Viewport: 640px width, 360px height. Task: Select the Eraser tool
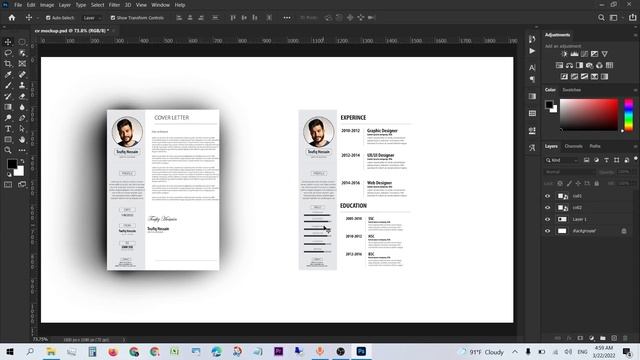coord(22,96)
